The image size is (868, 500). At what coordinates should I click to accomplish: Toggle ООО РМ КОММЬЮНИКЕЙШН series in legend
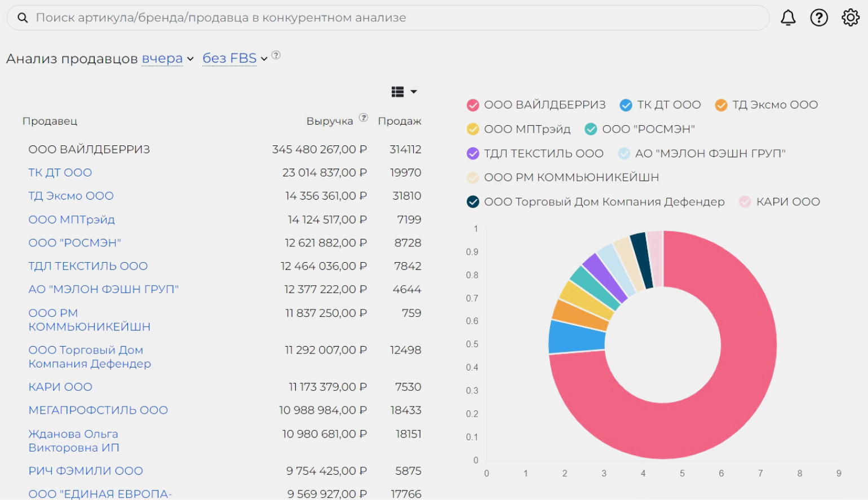pos(563,178)
